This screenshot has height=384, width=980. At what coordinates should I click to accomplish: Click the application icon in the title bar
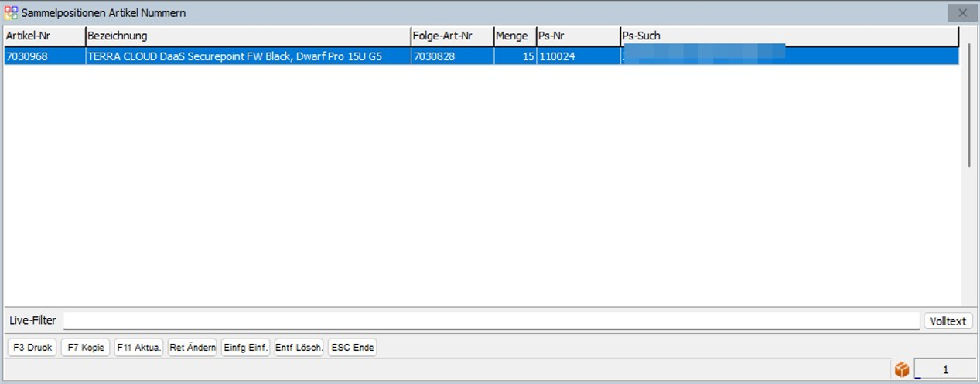pyautogui.click(x=12, y=12)
